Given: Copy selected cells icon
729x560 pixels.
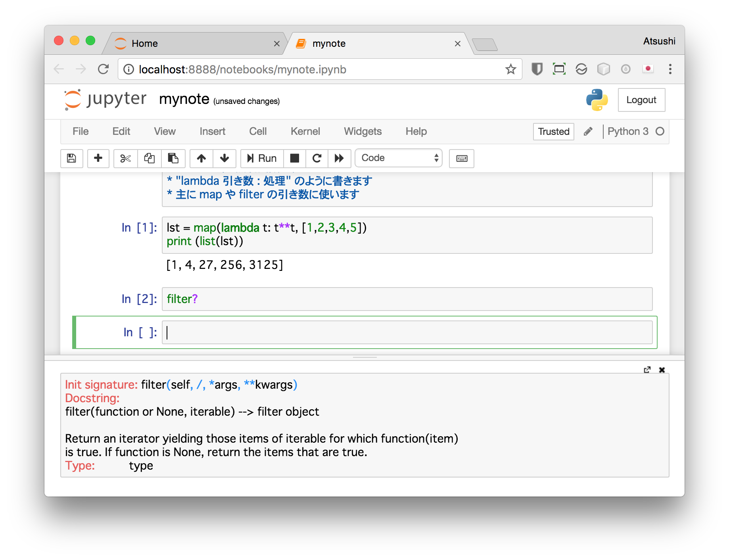Looking at the screenshot, I should 149,158.
